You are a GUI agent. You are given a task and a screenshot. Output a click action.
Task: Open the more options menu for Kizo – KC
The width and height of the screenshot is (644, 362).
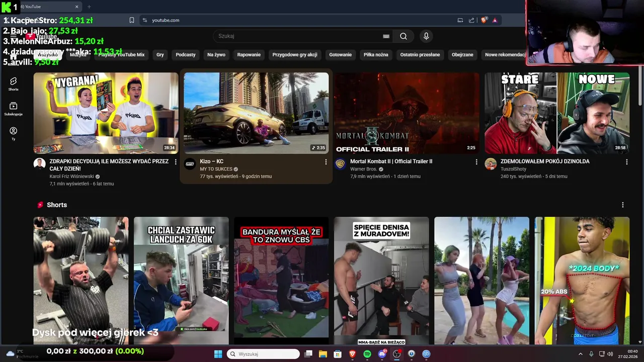[326, 162]
